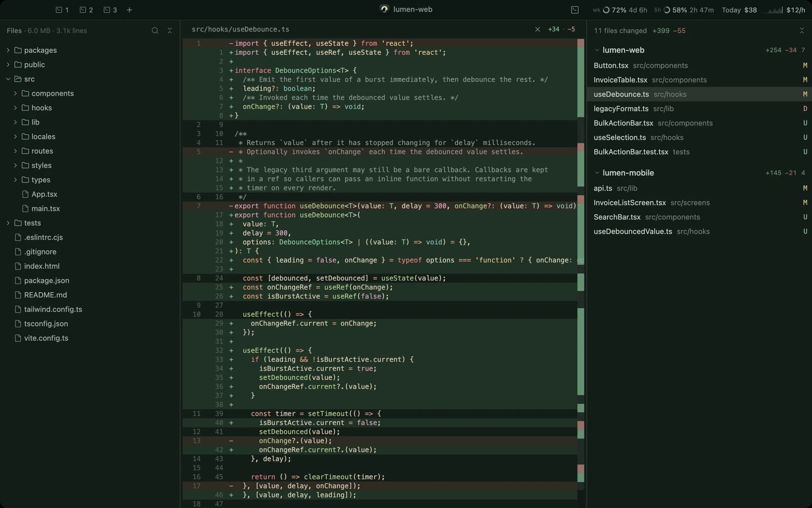812x508 pixels.
Task: Open the .gitignore file
Action: coord(90,252)
